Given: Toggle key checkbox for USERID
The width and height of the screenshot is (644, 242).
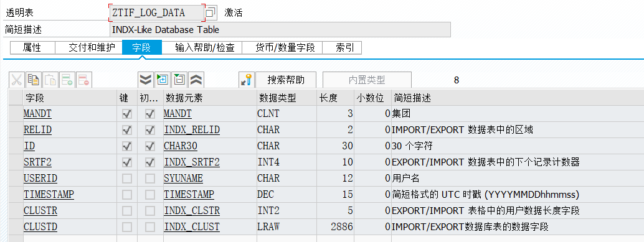Looking at the screenshot, I should point(127,179).
